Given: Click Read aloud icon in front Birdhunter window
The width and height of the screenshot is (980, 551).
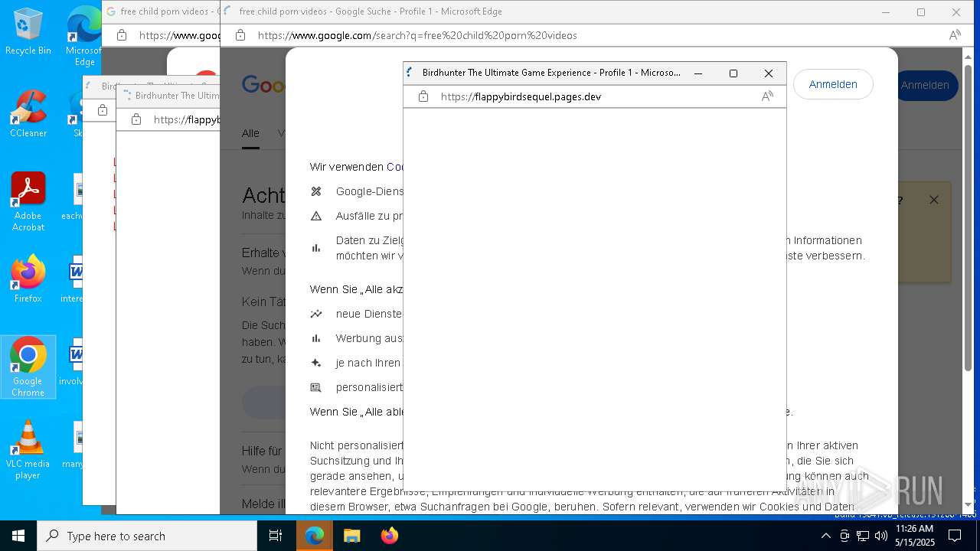Looking at the screenshot, I should (767, 96).
